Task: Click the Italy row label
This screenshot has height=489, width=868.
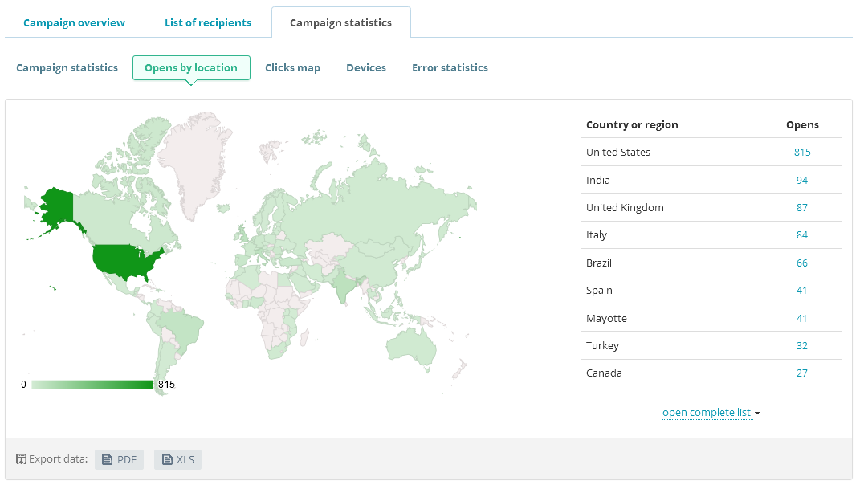Action: point(596,234)
